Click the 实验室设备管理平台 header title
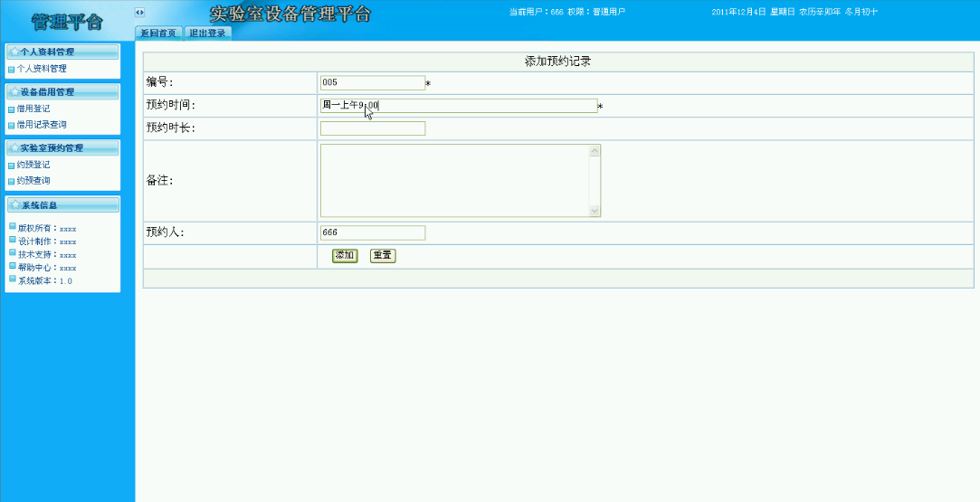This screenshot has height=502, width=980. click(x=290, y=14)
